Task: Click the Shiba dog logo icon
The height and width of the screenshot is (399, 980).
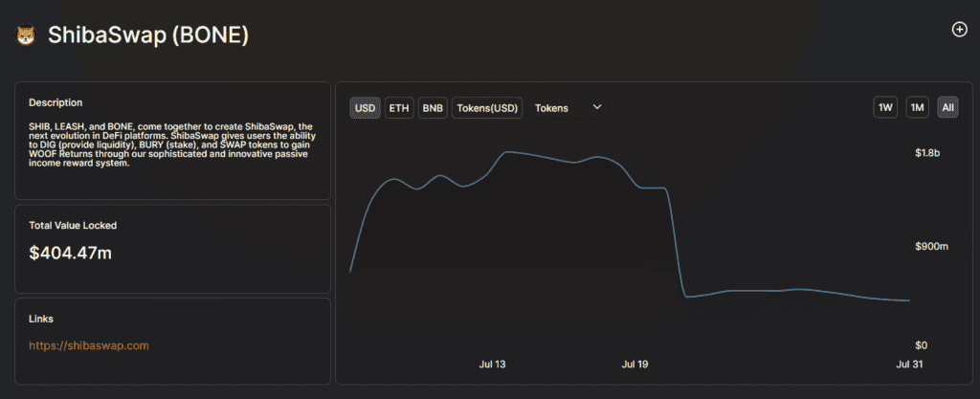Action: pyautogui.click(x=26, y=36)
